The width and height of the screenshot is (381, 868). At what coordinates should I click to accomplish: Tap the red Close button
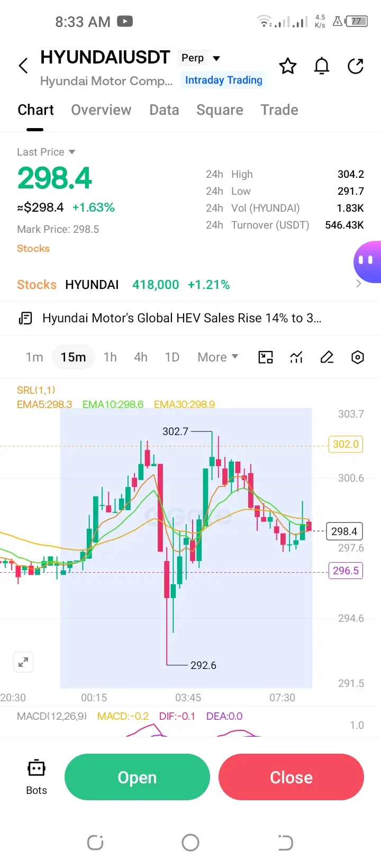click(x=291, y=777)
